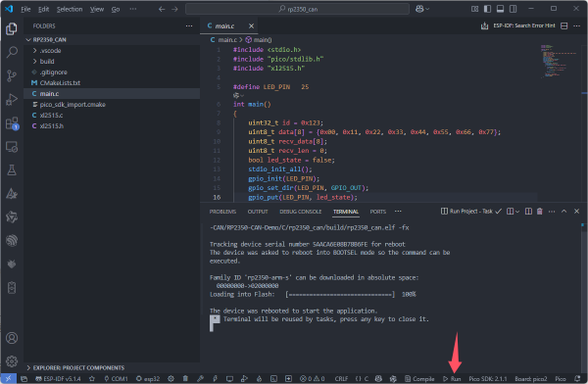Open the Selection menu

pyautogui.click(x=70, y=9)
